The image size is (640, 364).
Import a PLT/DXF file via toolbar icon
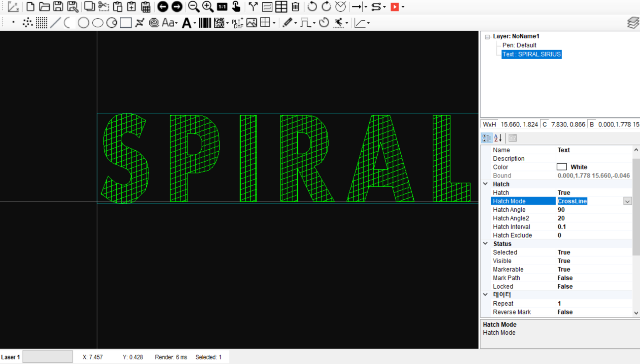click(x=238, y=23)
